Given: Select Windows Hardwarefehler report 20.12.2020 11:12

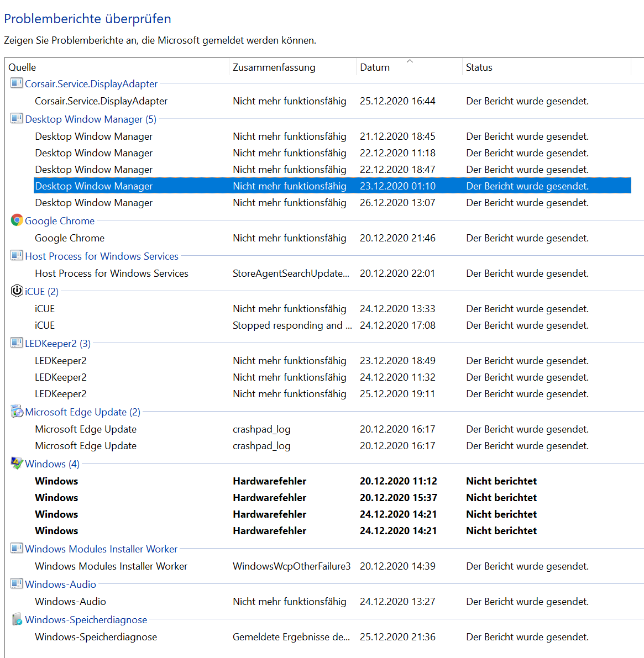Looking at the screenshot, I should click(x=332, y=481).
